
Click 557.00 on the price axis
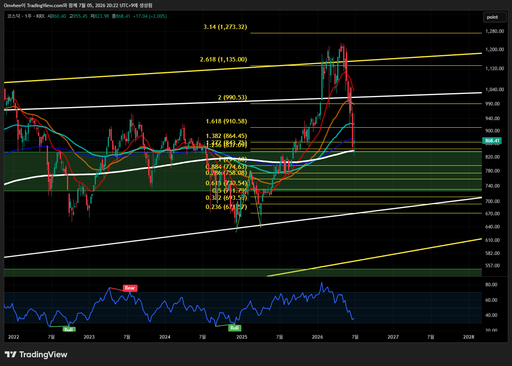coord(492,266)
